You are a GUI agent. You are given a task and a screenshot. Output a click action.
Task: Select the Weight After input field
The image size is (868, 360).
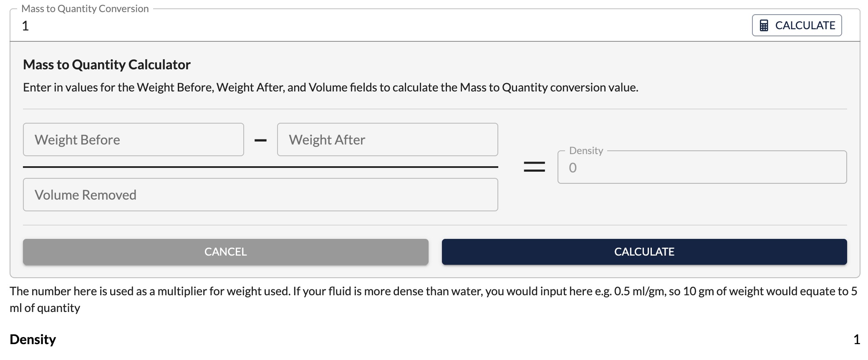point(387,139)
